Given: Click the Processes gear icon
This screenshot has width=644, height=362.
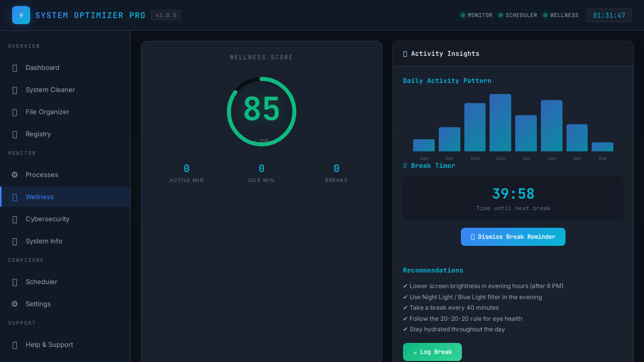Looking at the screenshot, I should 15,174.
